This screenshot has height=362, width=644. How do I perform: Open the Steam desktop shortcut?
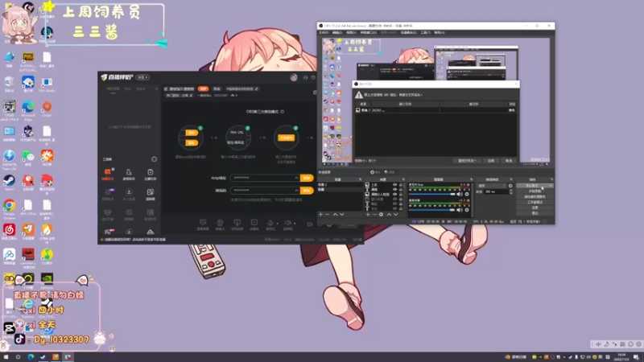9,183
